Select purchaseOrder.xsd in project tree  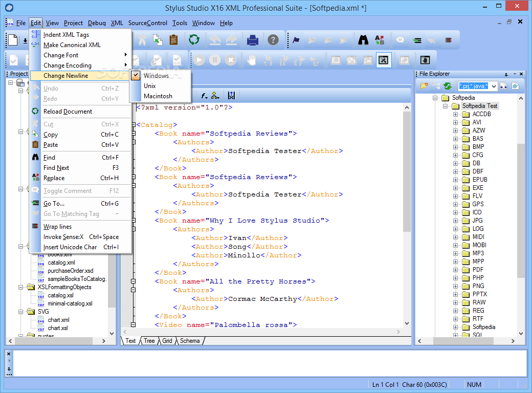click(70, 271)
